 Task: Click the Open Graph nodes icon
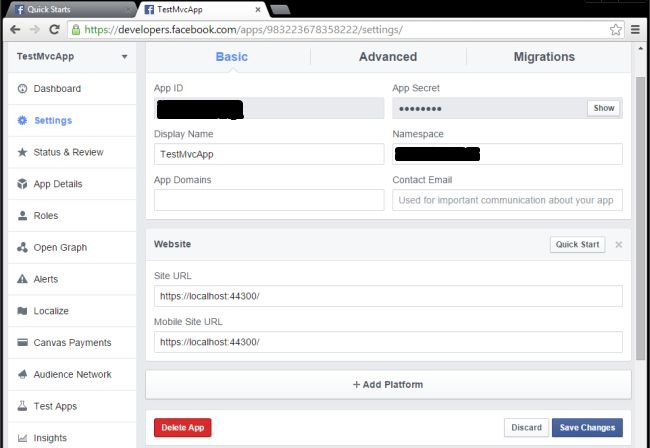coord(22,247)
